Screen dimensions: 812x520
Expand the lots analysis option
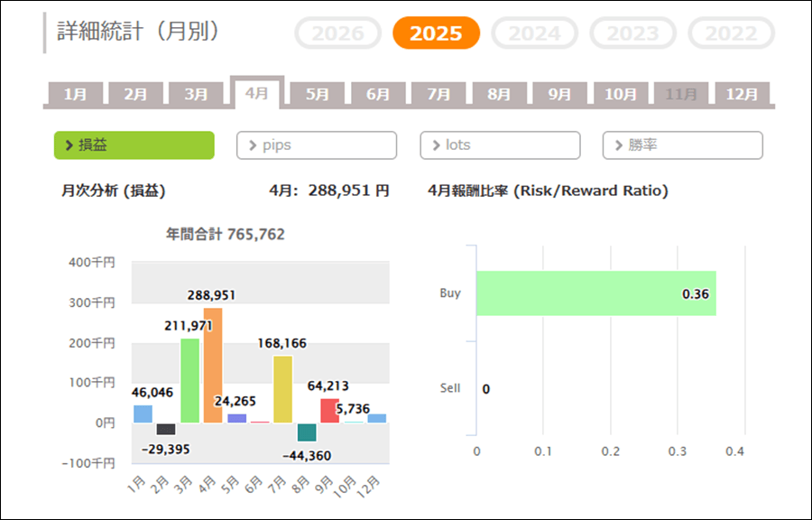point(500,145)
